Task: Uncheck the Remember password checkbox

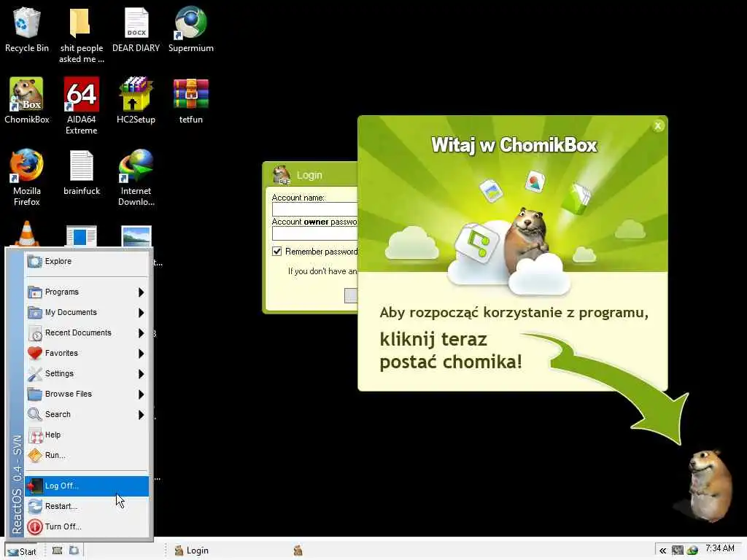Action: (x=276, y=252)
